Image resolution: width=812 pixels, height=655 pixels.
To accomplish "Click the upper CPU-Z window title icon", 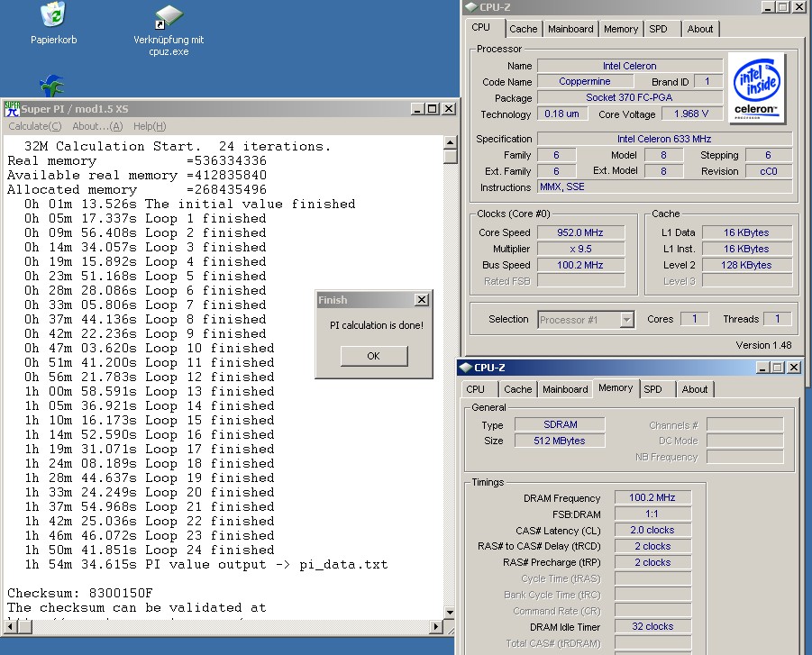I will tap(470, 6).
